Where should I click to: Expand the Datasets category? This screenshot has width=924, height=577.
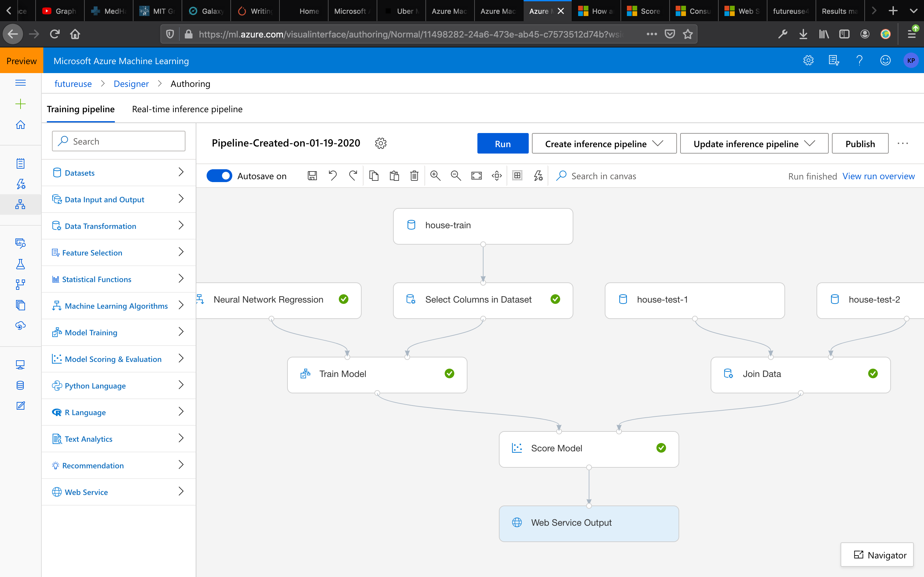tap(118, 173)
